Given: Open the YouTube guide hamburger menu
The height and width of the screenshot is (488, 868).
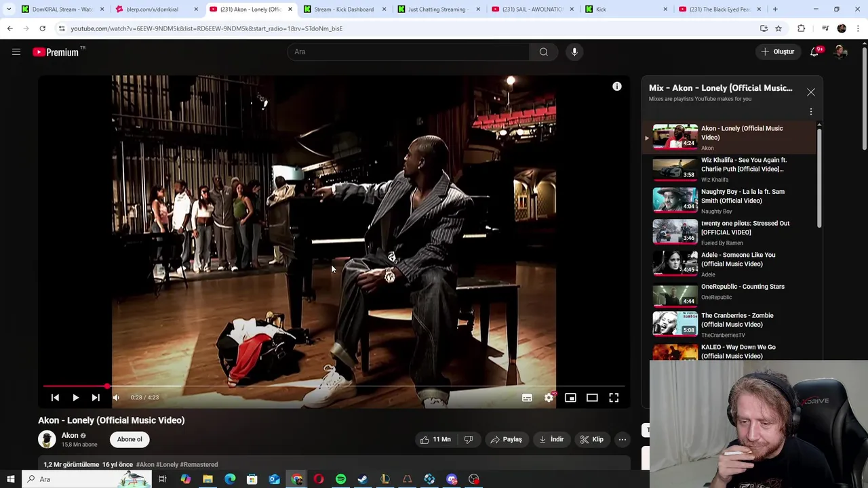Looking at the screenshot, I should (16, 52).
